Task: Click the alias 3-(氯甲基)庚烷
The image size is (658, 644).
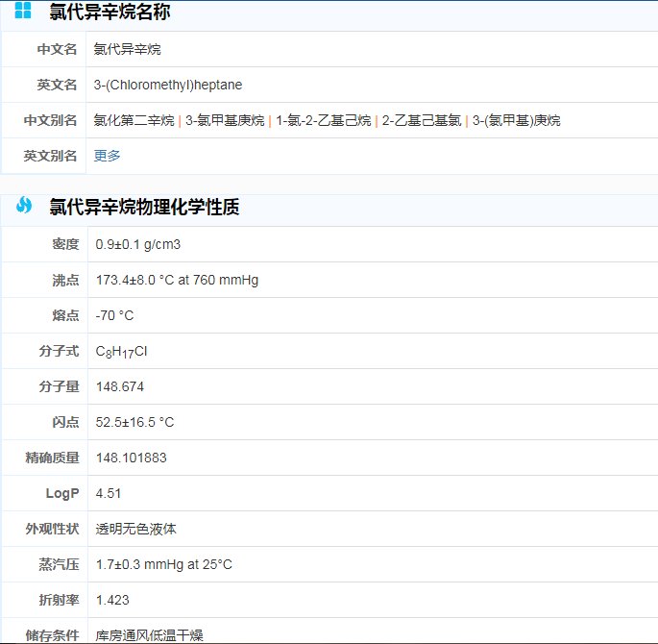Action: (x=517, y=120)
